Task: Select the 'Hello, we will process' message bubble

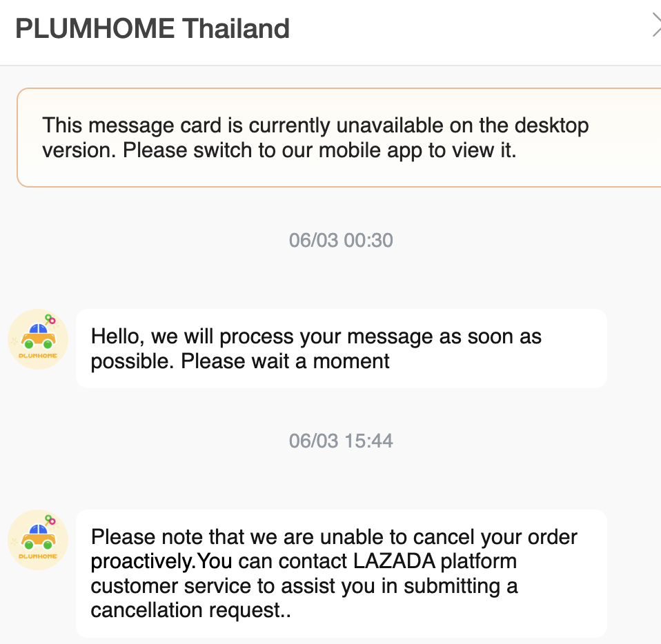Action: pos(341,348)
